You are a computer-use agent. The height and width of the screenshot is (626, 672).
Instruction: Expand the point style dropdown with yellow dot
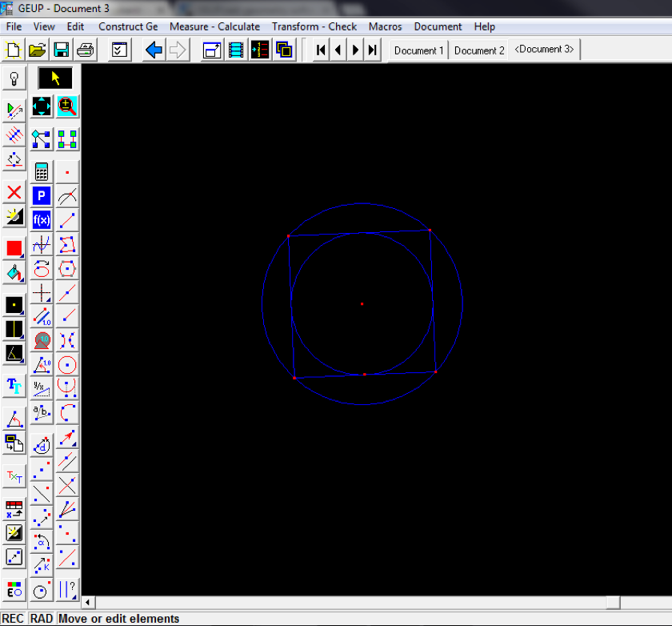click(x=14, y=305)
